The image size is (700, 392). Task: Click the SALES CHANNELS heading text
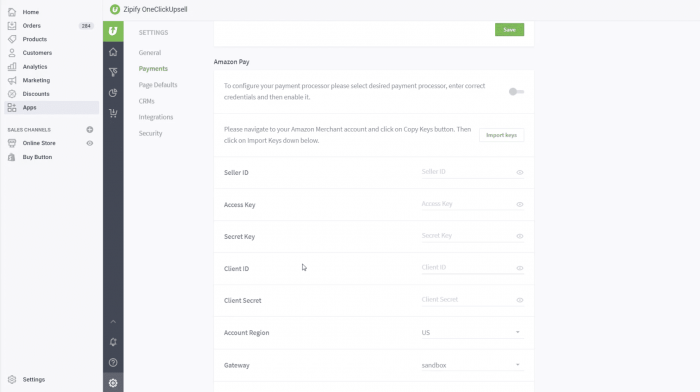click(29, 130)
